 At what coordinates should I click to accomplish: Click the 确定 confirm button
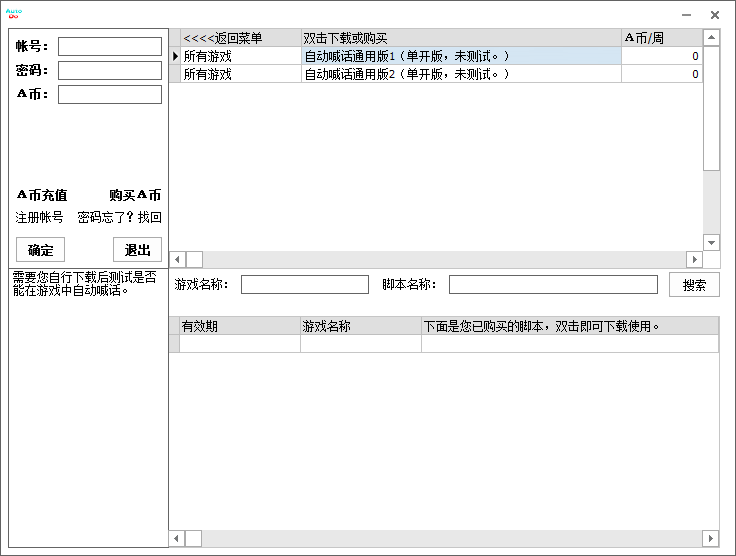[40, 250]
